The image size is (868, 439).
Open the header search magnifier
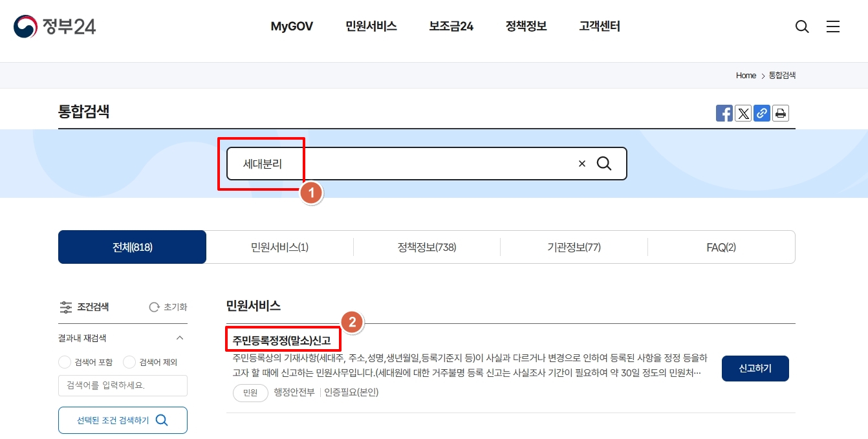pos(802,27)
